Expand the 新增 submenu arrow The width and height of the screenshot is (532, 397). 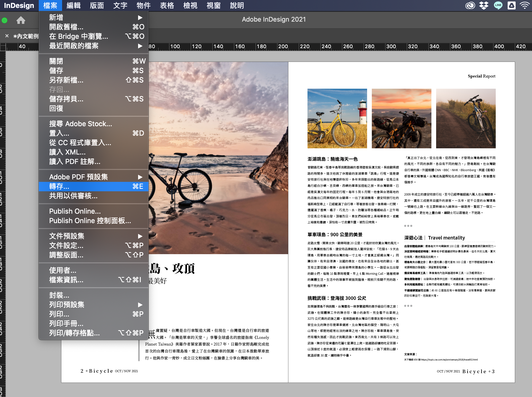[x=140, y=17]
